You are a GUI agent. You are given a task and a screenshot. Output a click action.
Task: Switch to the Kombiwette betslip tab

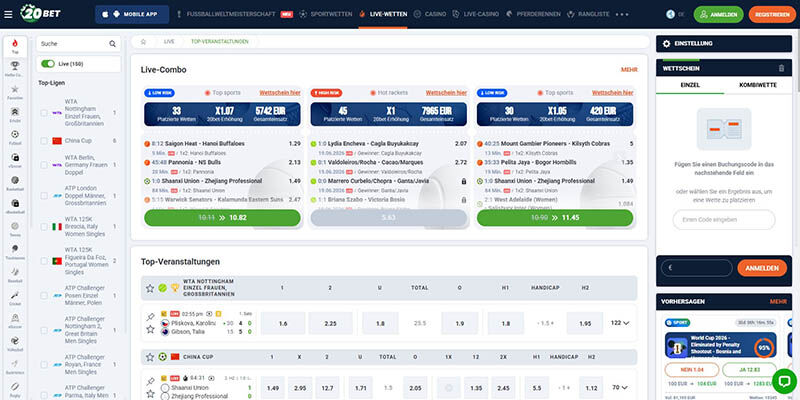(x=758, y=85)
